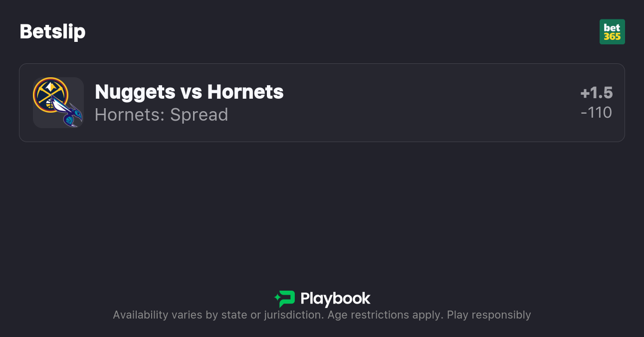Click 'Availability varies by state or jurisdiction' text

[x=217, y=315]
